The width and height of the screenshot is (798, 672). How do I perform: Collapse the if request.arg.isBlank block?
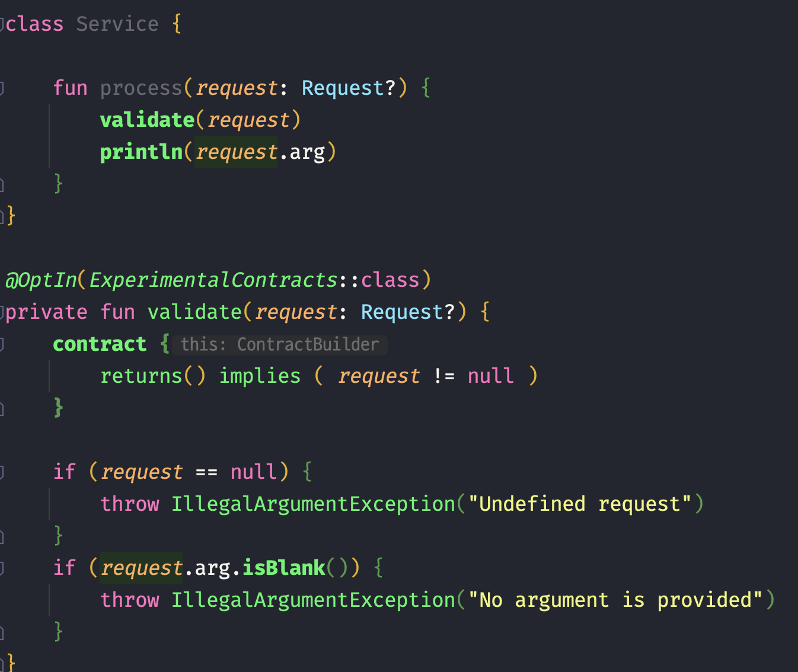tap(2, 568)
